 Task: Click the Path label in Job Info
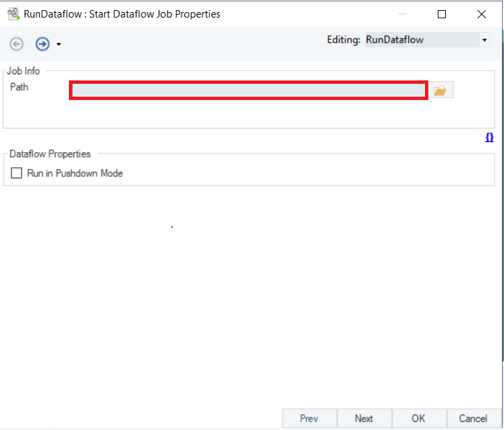pos(20,87)
